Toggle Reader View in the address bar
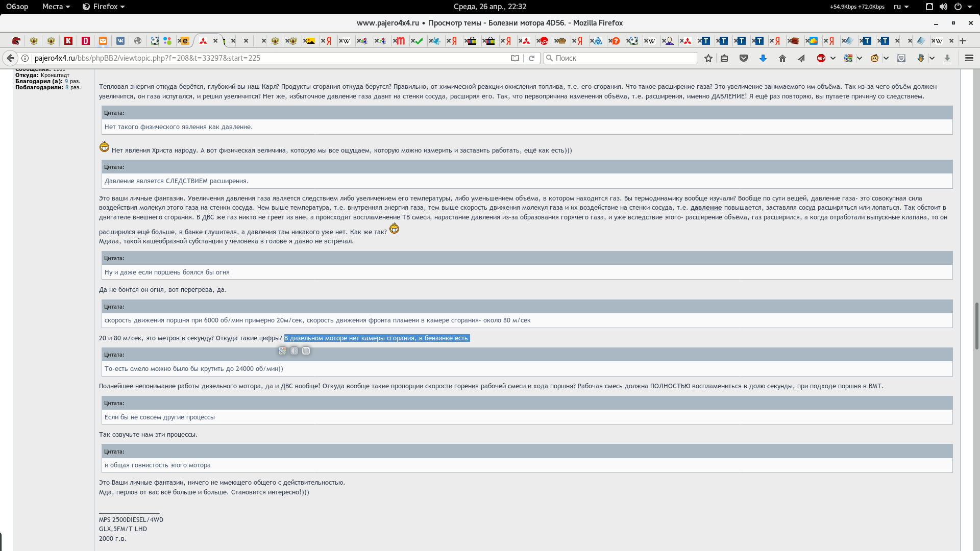Viewport: 980px width, 551px height. pos(515,58)
